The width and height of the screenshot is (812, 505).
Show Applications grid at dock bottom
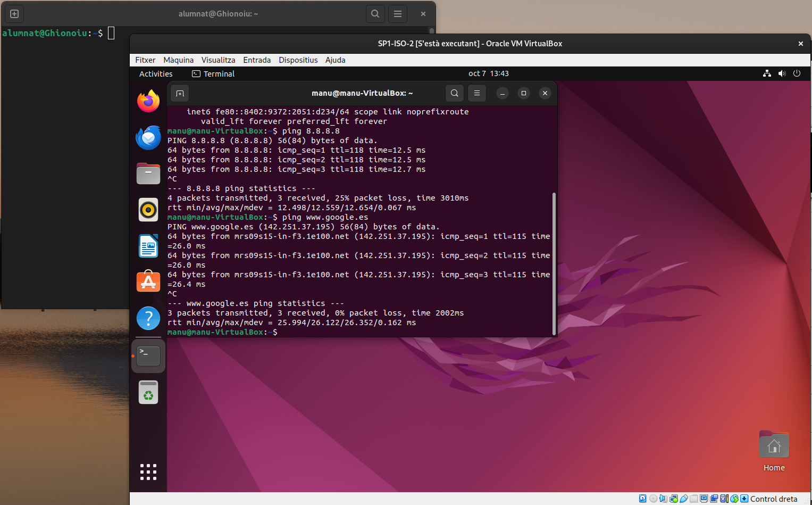pyautogui.click(x=148, y=472)
